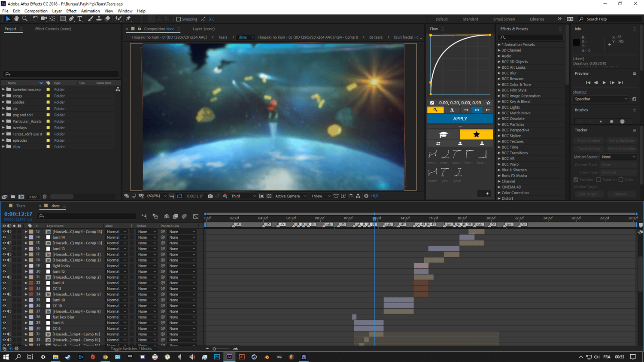Viewport: 644px width, 362px height.
Task: Enable the Snapping checkbox
Action: (x=179, y=19)
